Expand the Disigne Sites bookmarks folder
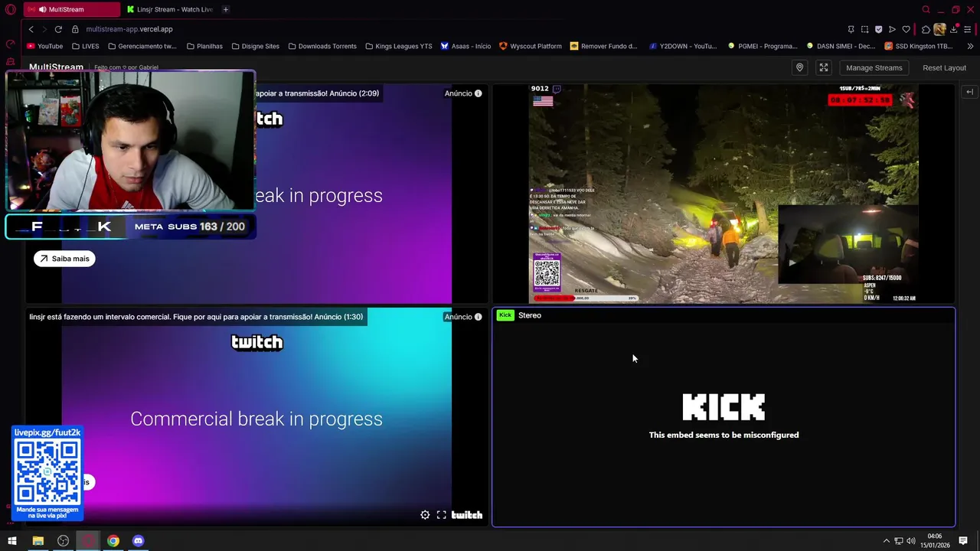The width and height of the screenshot is (980, 551). click(255, 46)
